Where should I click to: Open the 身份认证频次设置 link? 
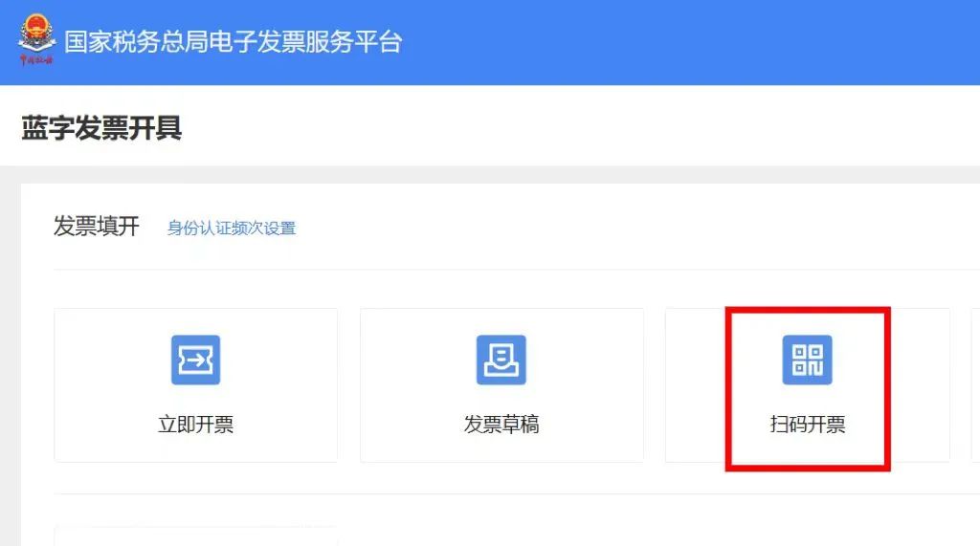coord(232,228)
